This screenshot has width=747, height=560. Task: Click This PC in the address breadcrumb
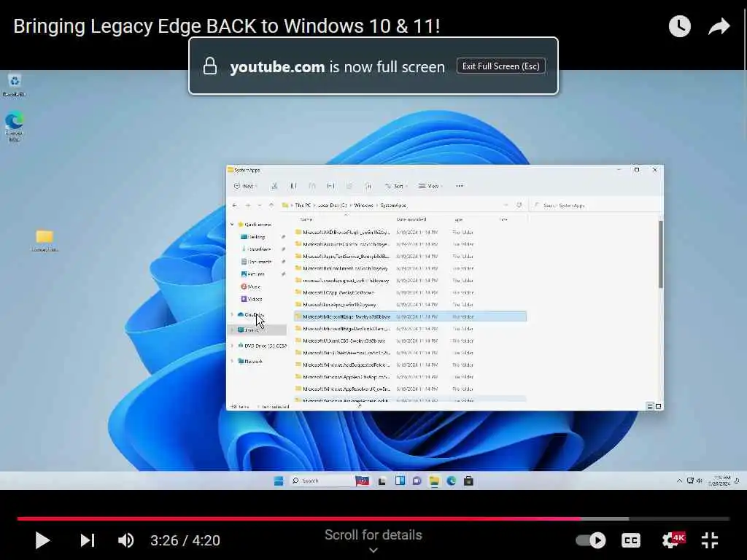(303, 205)
